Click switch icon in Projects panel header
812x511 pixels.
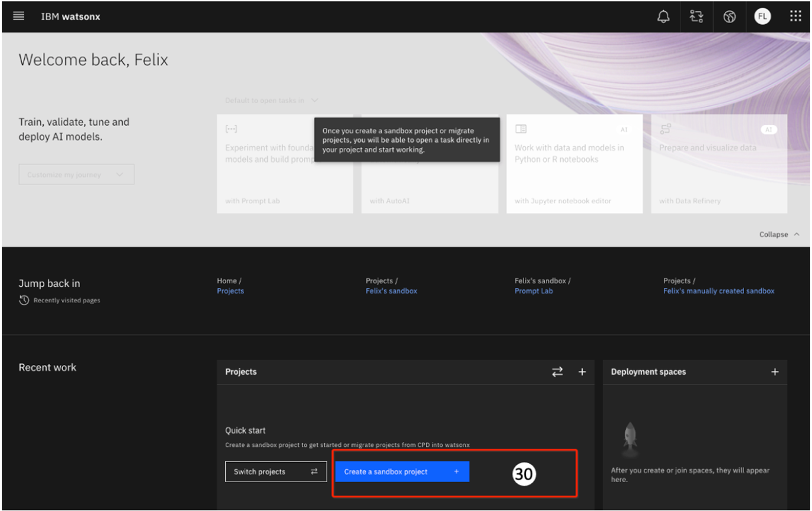(557, 372)
